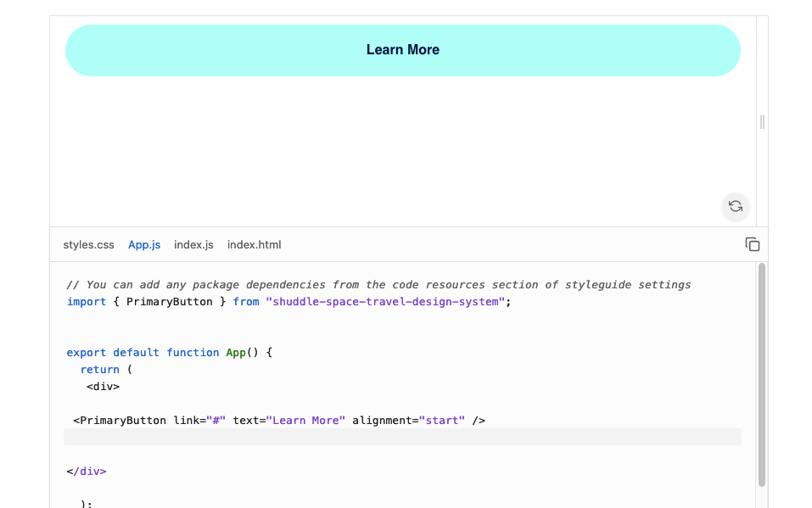Place cursor on the highlighted empty code line
The height and width of the screenshot is (508, 812).
pyautogui.click(x=402, y=437)
